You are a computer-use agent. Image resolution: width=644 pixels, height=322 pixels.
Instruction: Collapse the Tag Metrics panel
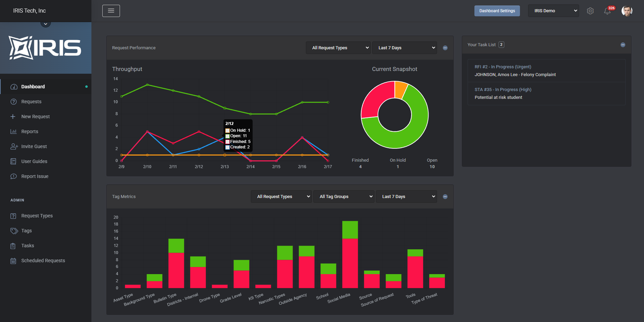point(445,197)
